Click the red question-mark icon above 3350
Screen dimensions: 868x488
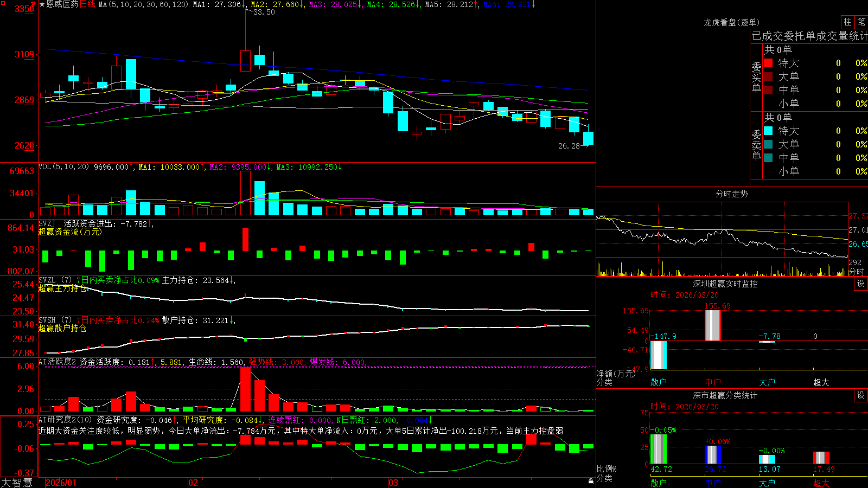pos(34,4)
